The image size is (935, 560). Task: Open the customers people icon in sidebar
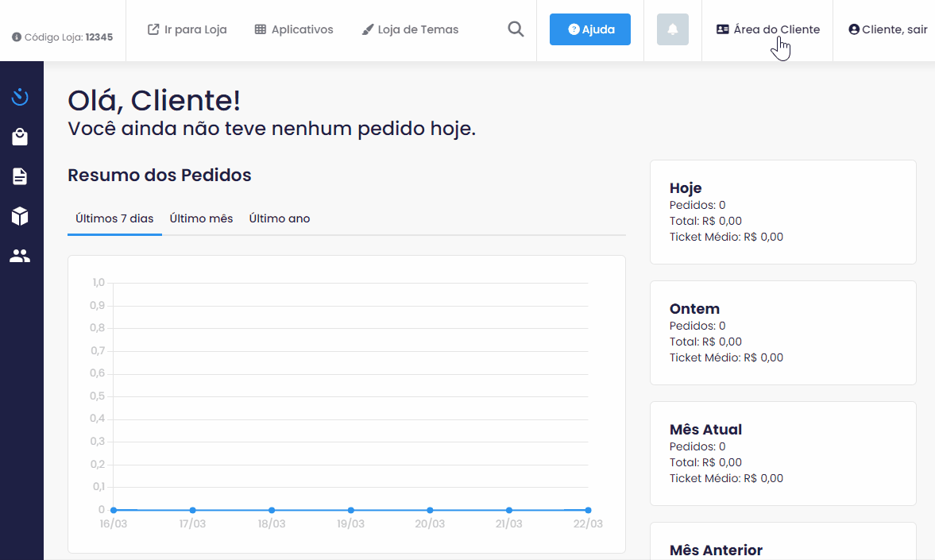tap(20, 256)
